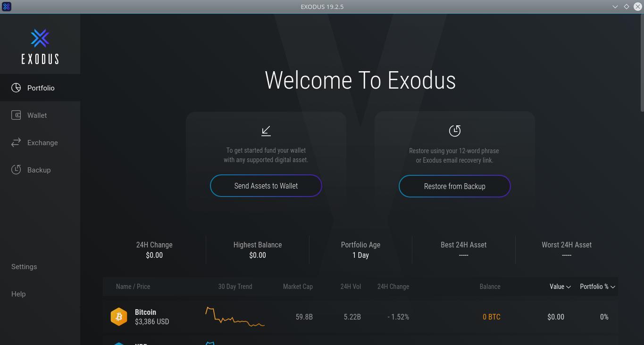644x345 pixels.
Task: Click the orange Bitcoin coin icon
Action: point(119,317)
